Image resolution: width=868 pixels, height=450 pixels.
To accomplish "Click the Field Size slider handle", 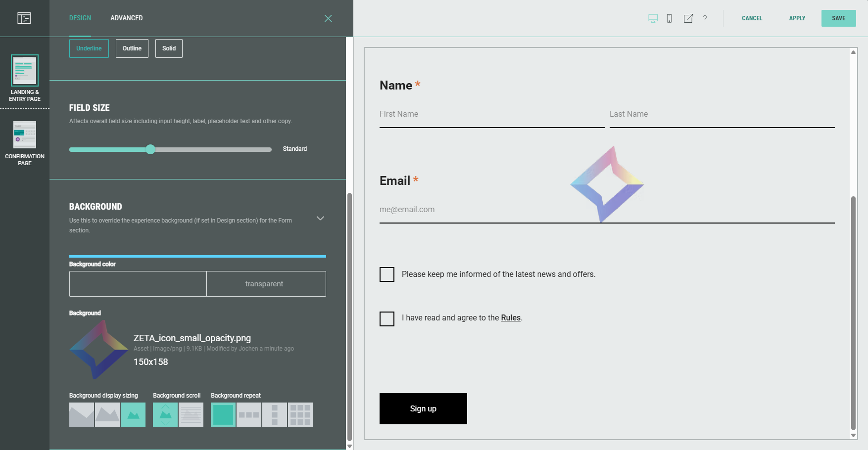I will (x=150, y=149).
